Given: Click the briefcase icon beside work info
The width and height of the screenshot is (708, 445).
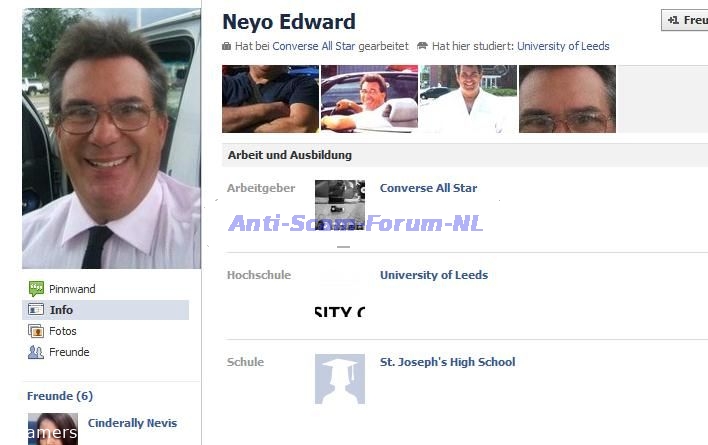Looking at the screenshot, I should 226,46.
